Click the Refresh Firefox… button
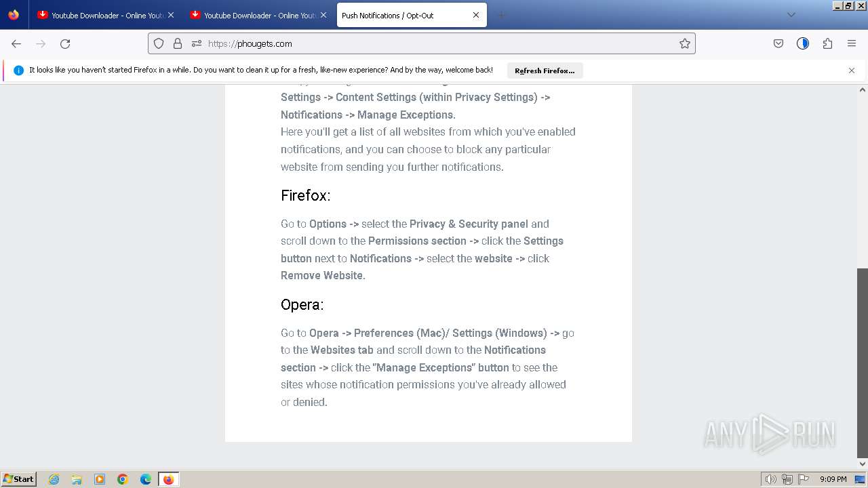Image resolution: width=868 pixels, height=488 pixels. [545, 70]
